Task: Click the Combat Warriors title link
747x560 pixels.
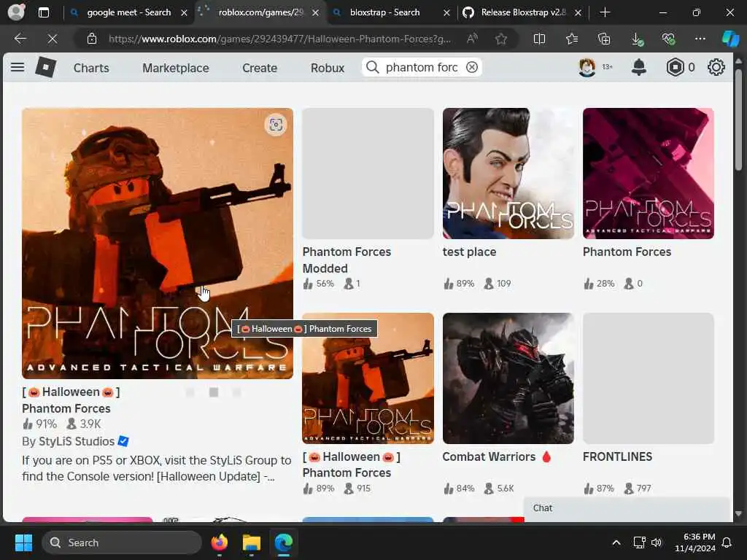Action: [496, 456]
